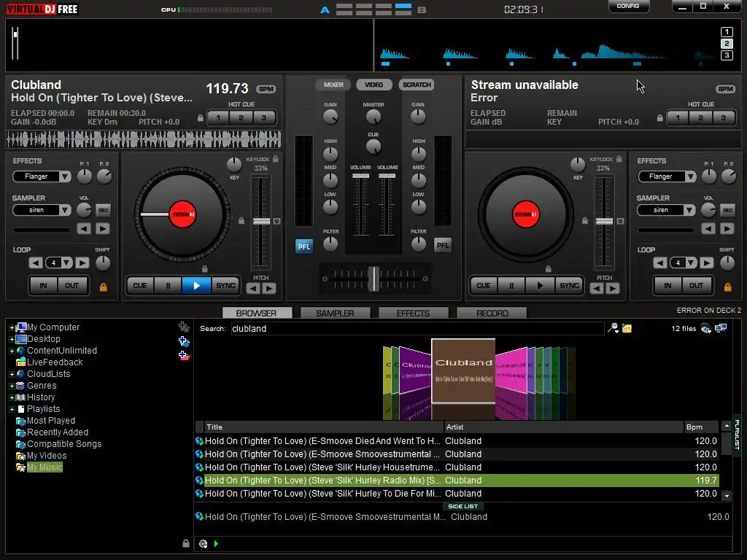Open right deck siren sampler dropdown
This screenshot has width=747, height=560.
690,210
